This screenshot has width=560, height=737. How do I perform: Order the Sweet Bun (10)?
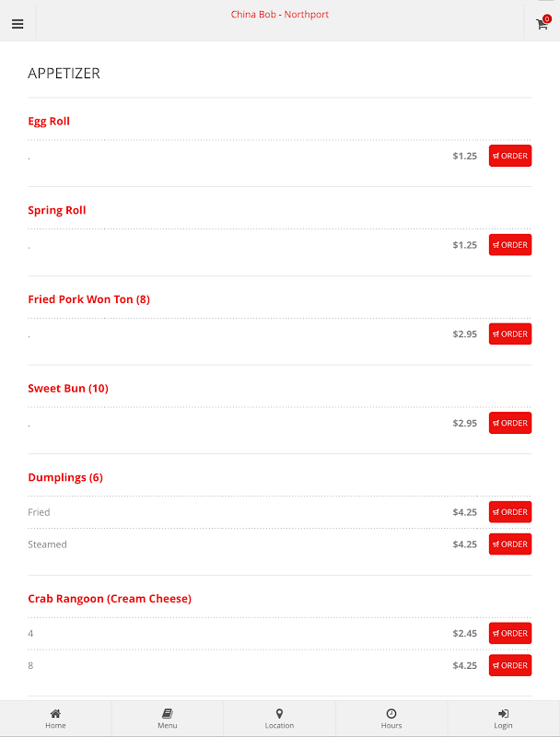(510, 423)
